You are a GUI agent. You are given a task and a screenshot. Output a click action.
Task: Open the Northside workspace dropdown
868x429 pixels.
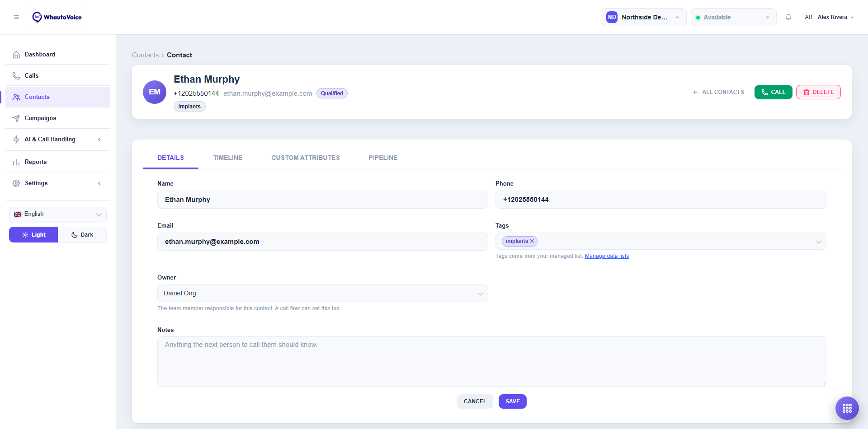(x=643, y=17)
